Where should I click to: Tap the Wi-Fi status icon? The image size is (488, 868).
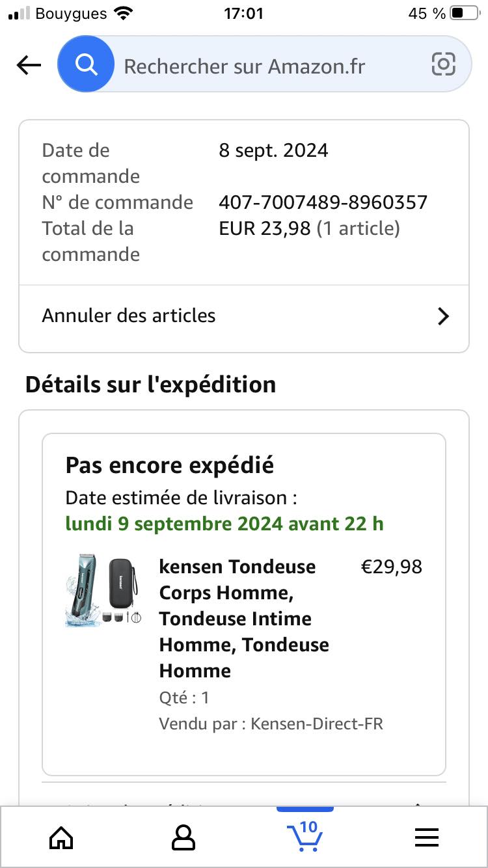(x=122, y=13)
